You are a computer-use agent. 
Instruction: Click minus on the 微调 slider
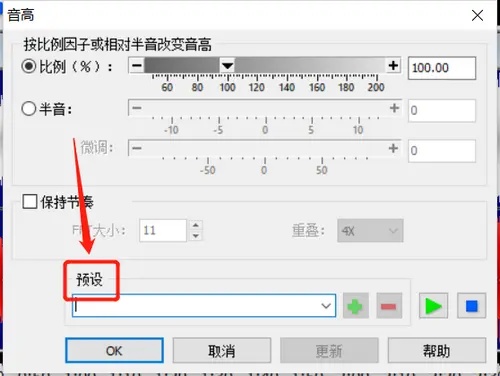pos(137,148)
